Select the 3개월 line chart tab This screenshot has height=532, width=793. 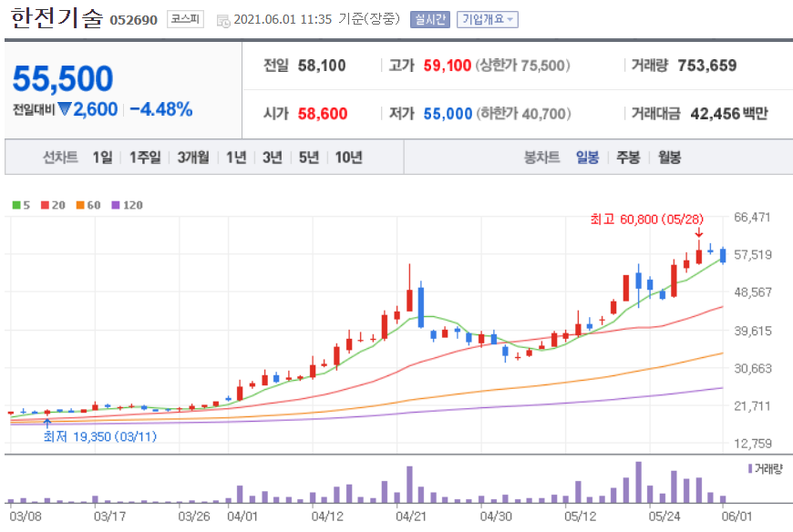pos(193,157)
